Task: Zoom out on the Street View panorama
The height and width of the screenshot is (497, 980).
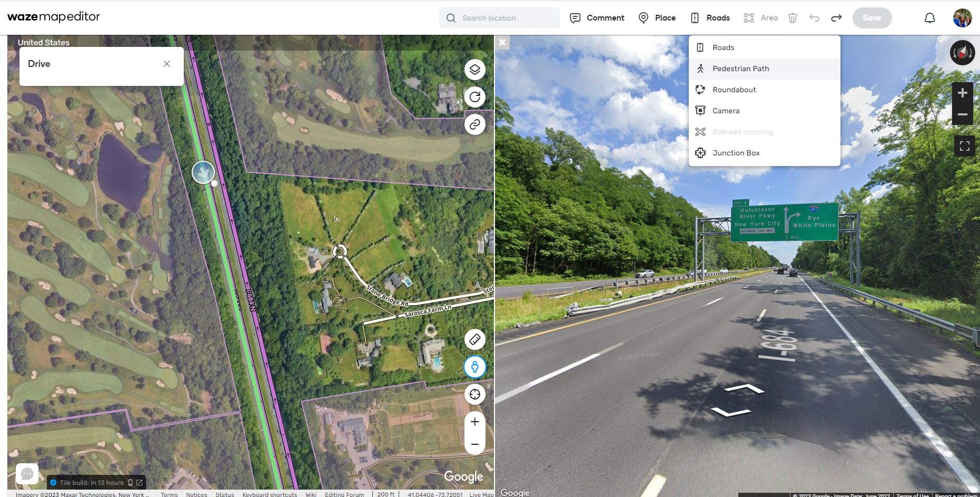Action: pyautogui.click(x=962, y=114)
